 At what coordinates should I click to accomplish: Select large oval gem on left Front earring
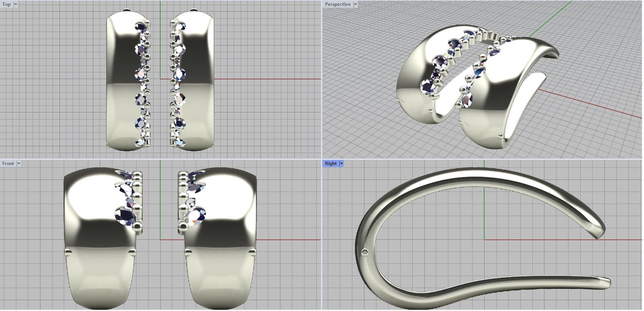[x=125, y=216]
